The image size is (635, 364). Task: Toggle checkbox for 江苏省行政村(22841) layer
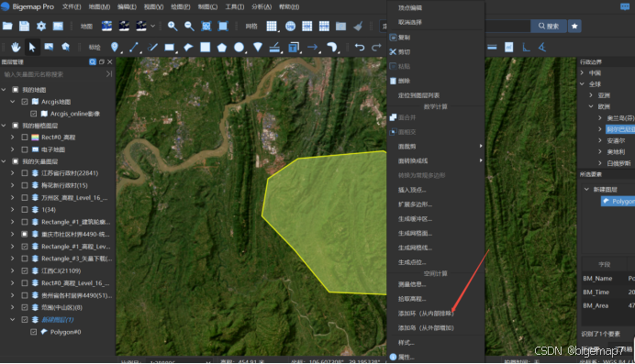[x=25, y=173]
